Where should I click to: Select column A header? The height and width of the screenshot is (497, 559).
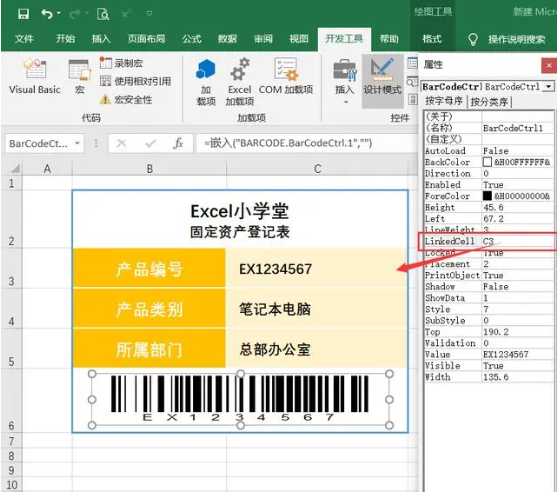(x=47, y=169)
